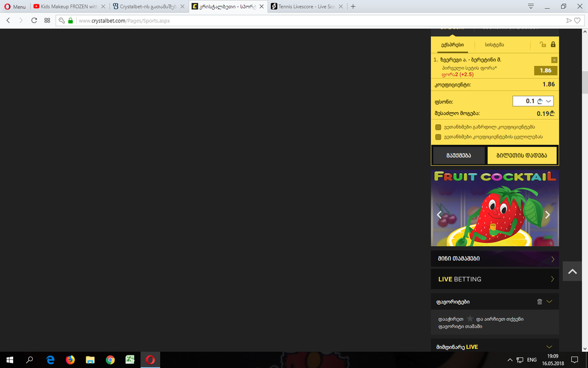Open the Windows Action Center notifications
588x368 pixels.
click(x=574, y=360)
